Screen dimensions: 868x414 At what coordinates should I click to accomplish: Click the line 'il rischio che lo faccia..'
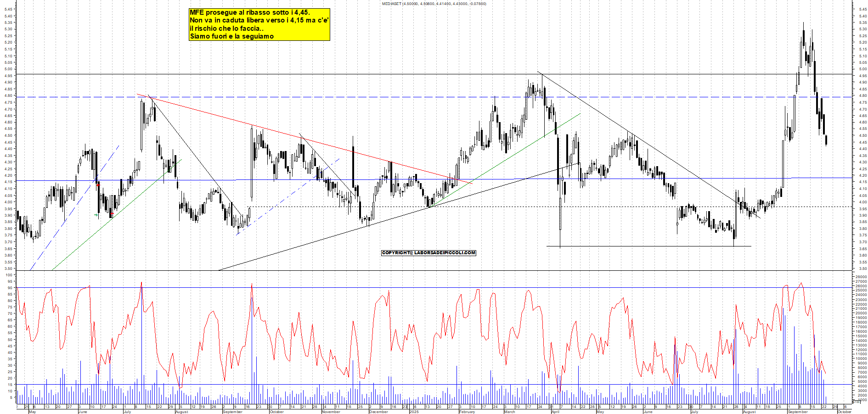tap(226, 28)
